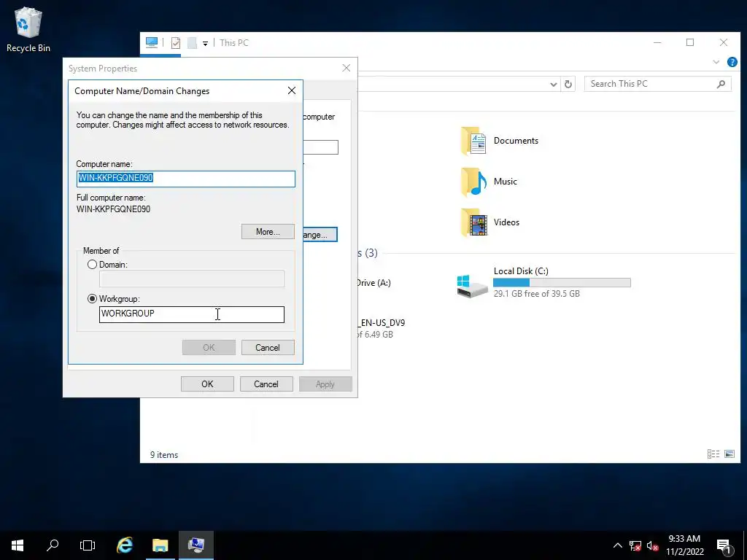747x560 pixels.
Task: Open the address bar history dropdown
Action: 554,85
